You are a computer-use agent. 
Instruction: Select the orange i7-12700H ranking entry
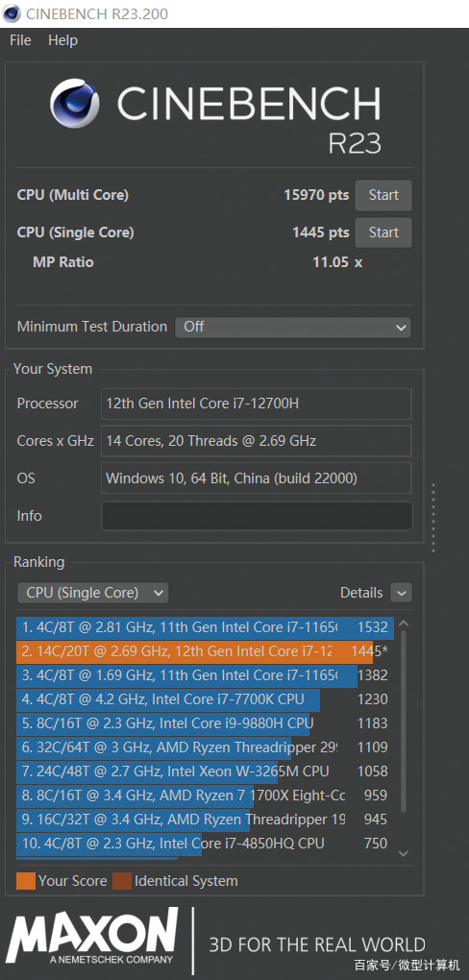(204, 651)
